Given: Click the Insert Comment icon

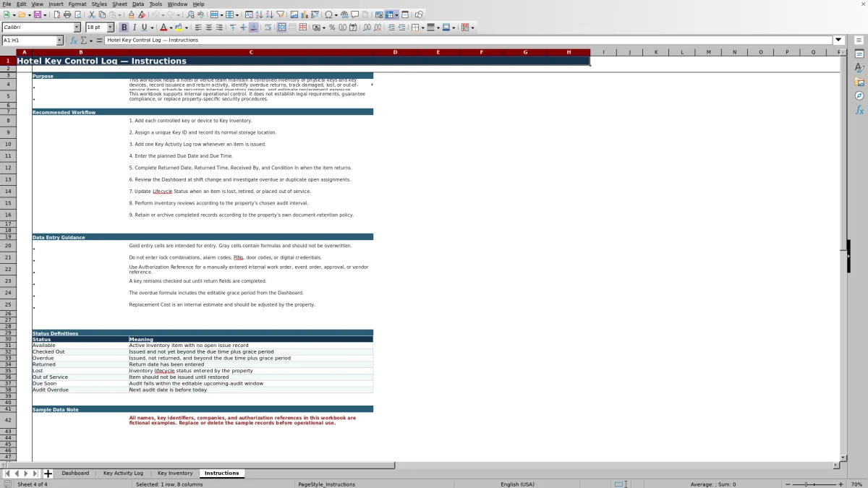Looking at the screenshot, I should 355,14.
